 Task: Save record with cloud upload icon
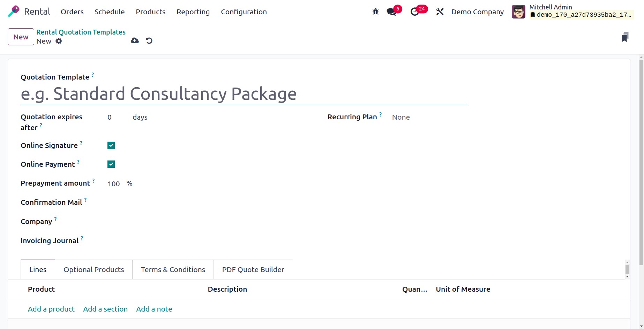(x=135, y=41)
